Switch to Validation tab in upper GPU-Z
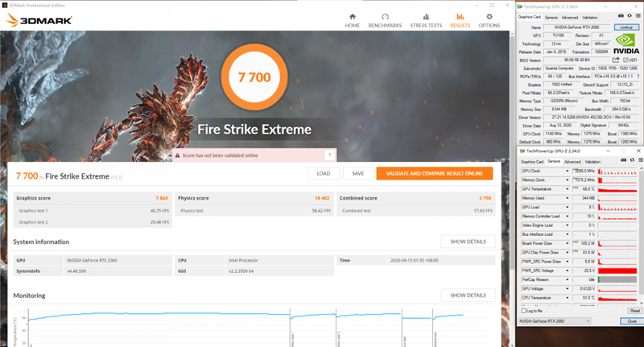The image size is (644, 347). click(x=590, y=17)
